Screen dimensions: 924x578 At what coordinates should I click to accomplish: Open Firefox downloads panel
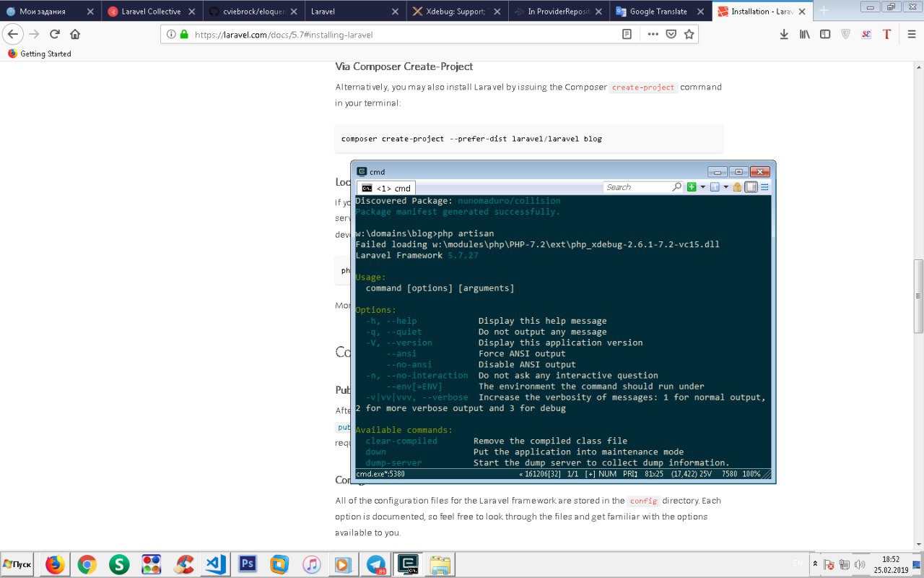pos(784,34)
